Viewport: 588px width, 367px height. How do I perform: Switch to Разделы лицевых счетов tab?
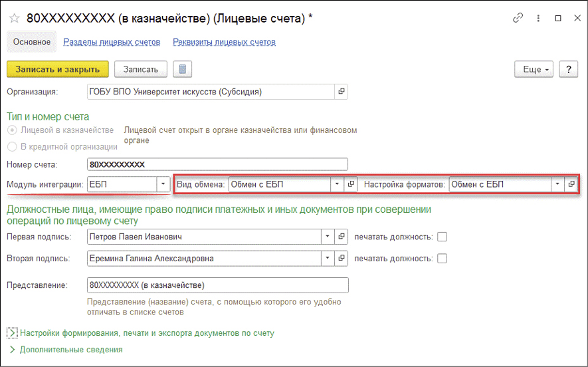point(112,42)
